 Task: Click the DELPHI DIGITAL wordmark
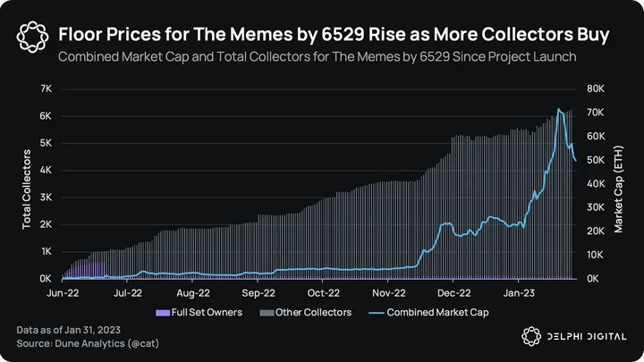588,337
